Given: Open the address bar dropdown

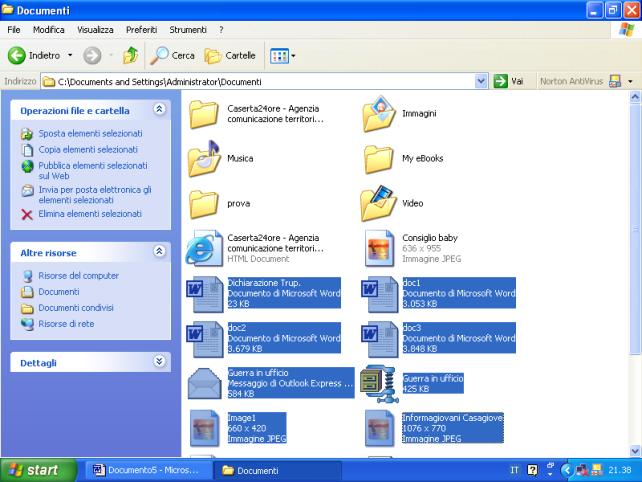Looking at the screenshot, I should [x=481, y=81].
